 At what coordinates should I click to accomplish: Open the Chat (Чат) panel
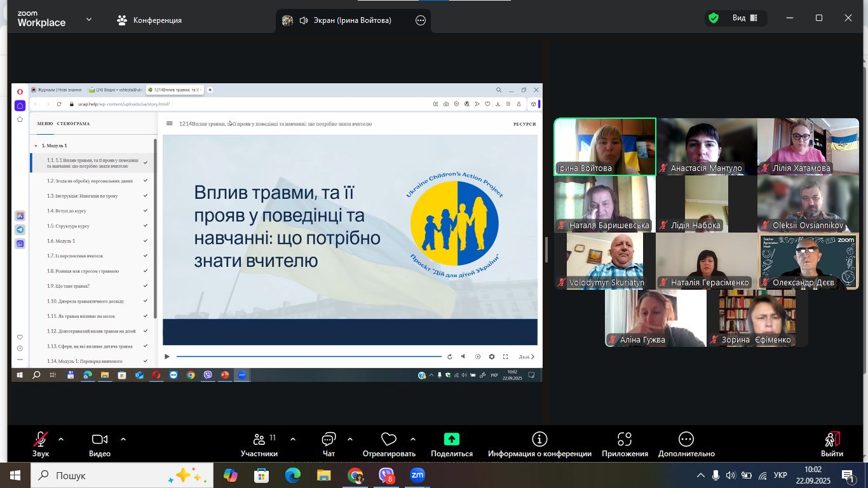[329, 439]
